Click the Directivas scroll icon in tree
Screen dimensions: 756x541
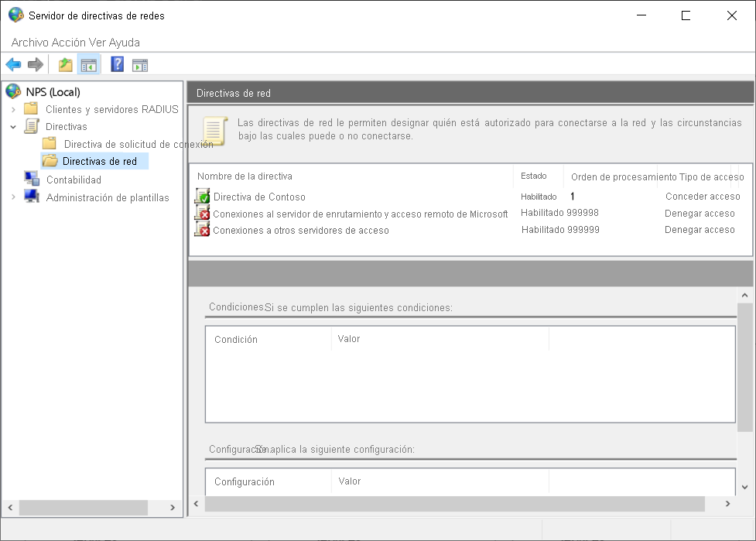pos(32,126)
